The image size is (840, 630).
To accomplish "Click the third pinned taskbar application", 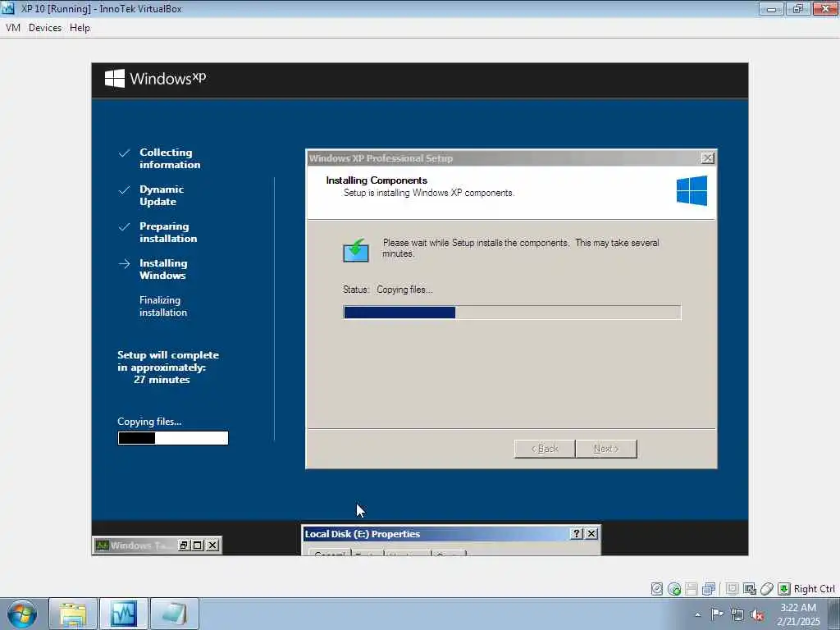I will tap(175, 614).
